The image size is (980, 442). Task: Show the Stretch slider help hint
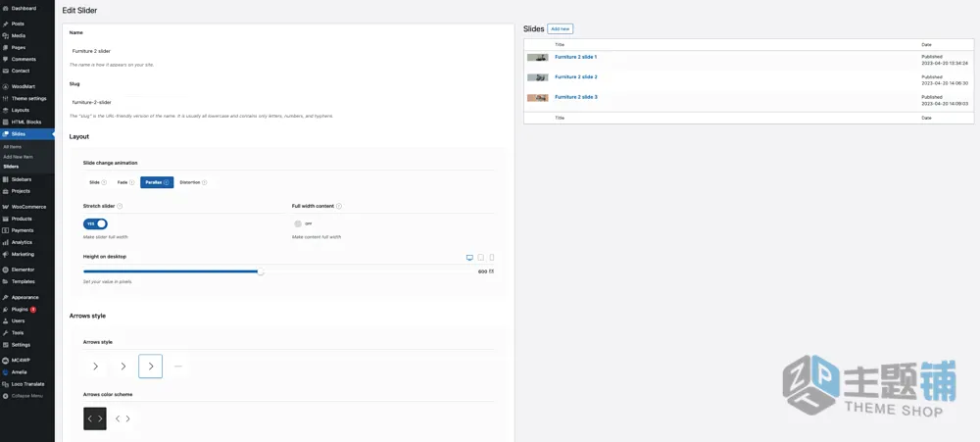[120, 206]
